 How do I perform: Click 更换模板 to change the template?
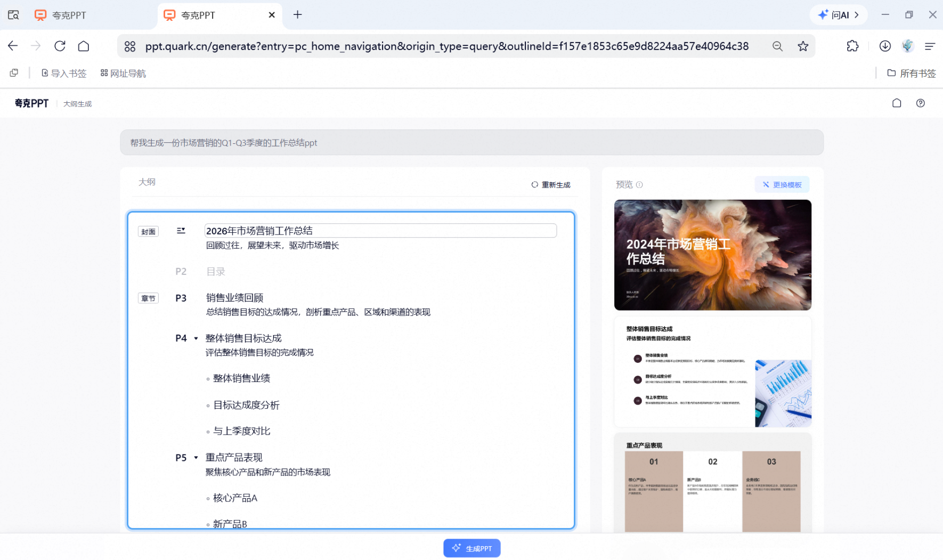(x=782, y=185)
